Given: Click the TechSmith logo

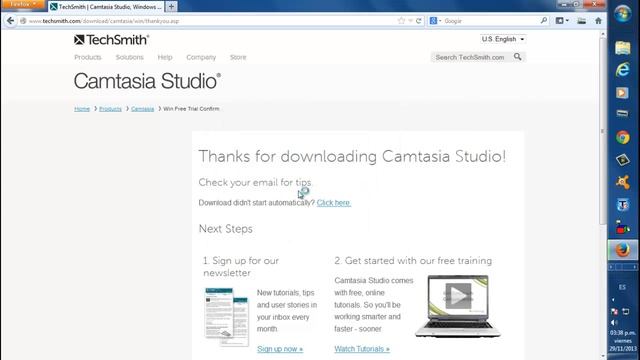Looking at the screenshot, I should [111, 40].
